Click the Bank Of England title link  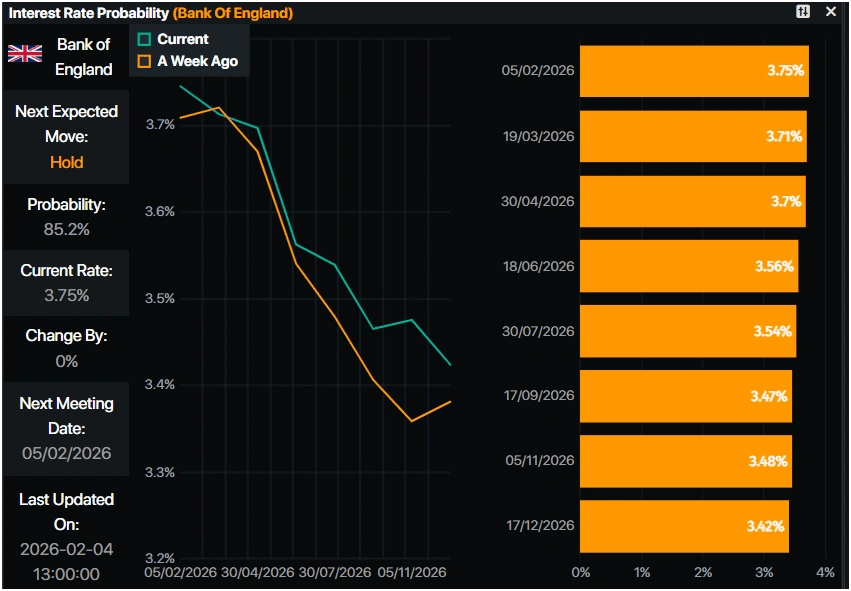click(233, 14)
